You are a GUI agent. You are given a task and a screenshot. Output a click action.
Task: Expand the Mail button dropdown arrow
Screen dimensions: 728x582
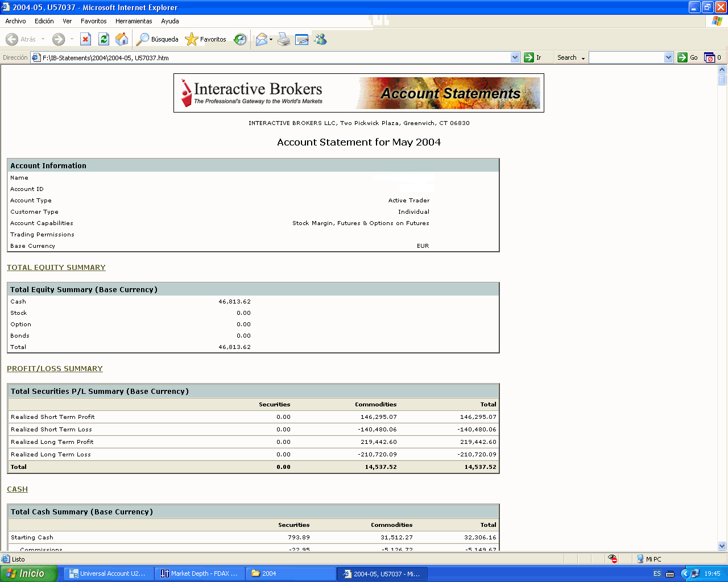click(x=271, y=39)
